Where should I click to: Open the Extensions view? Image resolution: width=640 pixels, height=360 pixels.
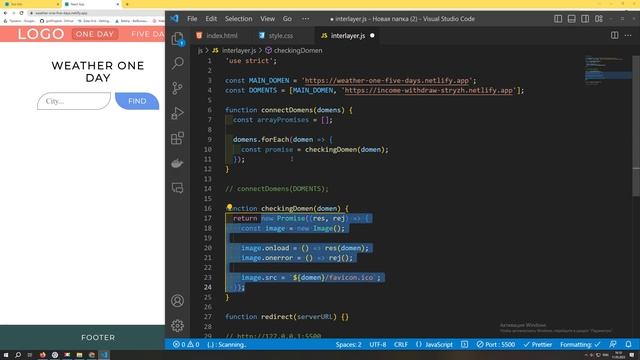tap(178, 138)
